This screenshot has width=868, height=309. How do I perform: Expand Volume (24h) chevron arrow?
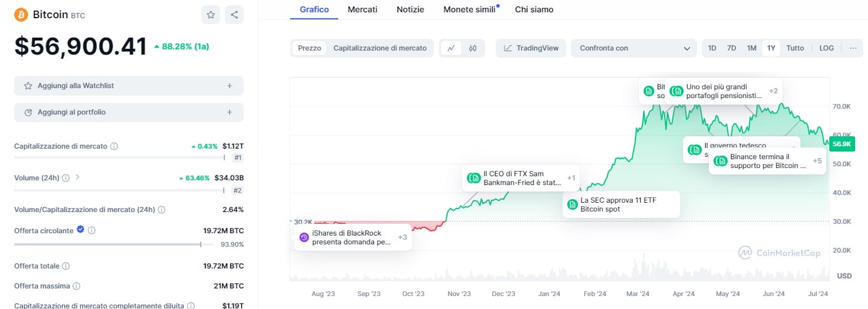click(x=78, y=177)
